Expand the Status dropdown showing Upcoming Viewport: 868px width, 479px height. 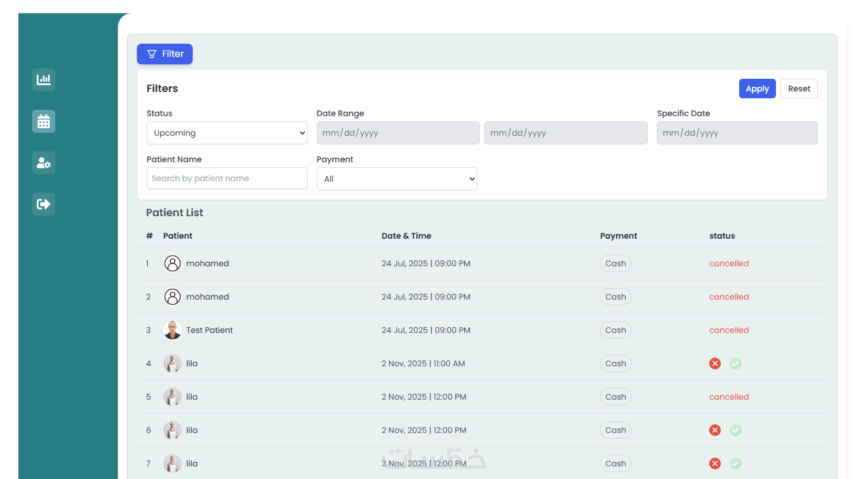point(227,133)
